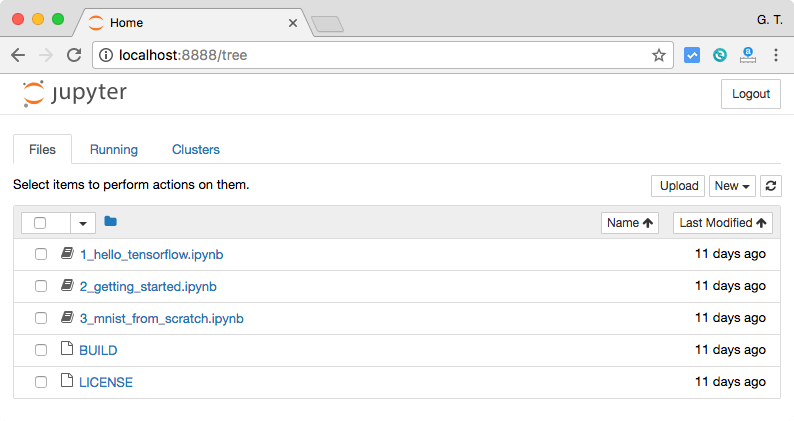Open 2_getting_started.ipynb notebook
The image size is (794, 421).
148,286
